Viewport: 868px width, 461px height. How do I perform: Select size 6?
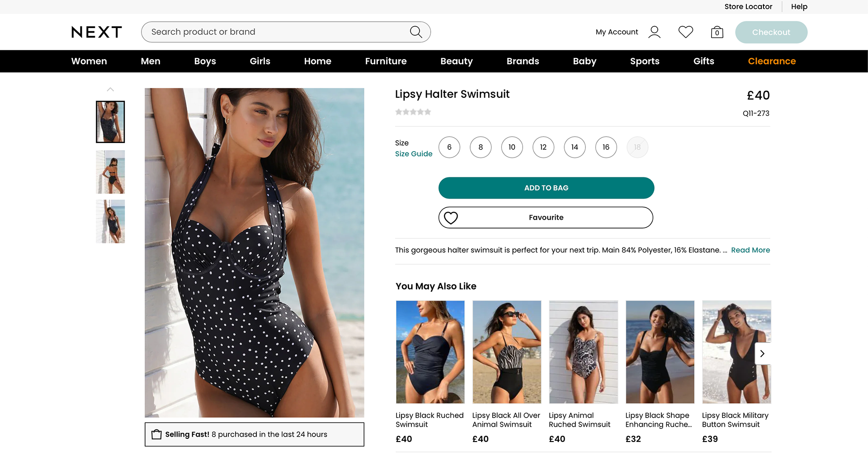click(449, 147)
